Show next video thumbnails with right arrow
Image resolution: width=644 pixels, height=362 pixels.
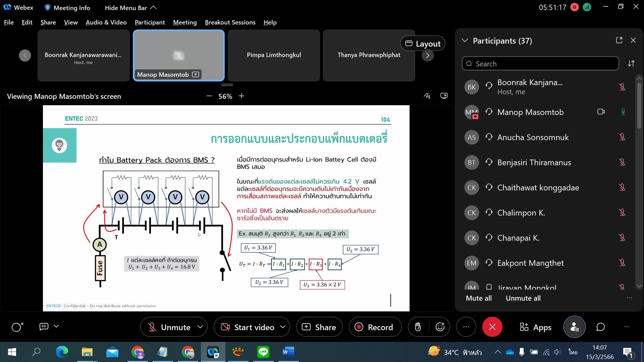428,56
